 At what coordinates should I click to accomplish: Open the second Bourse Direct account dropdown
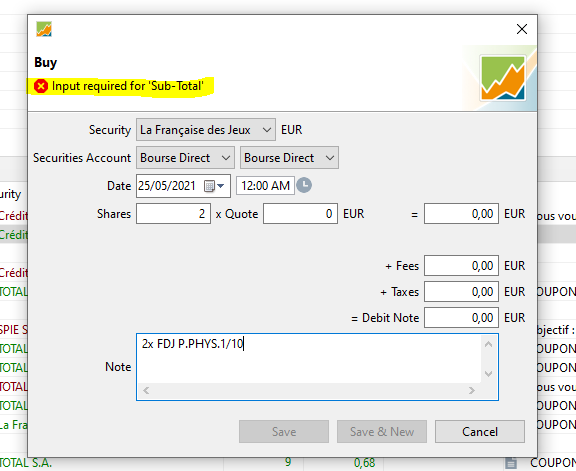pos(289,158)
